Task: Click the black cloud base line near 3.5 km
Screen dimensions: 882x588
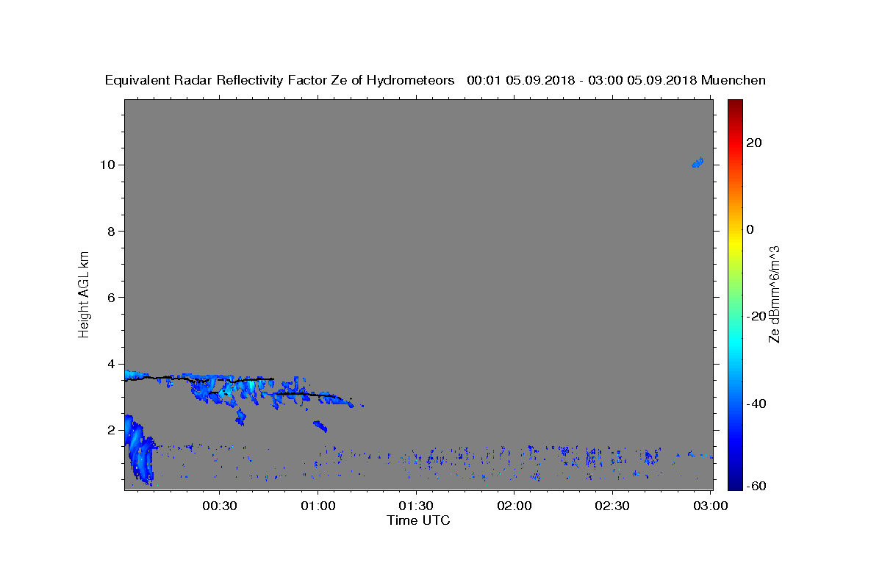Action: coord(198,379)
